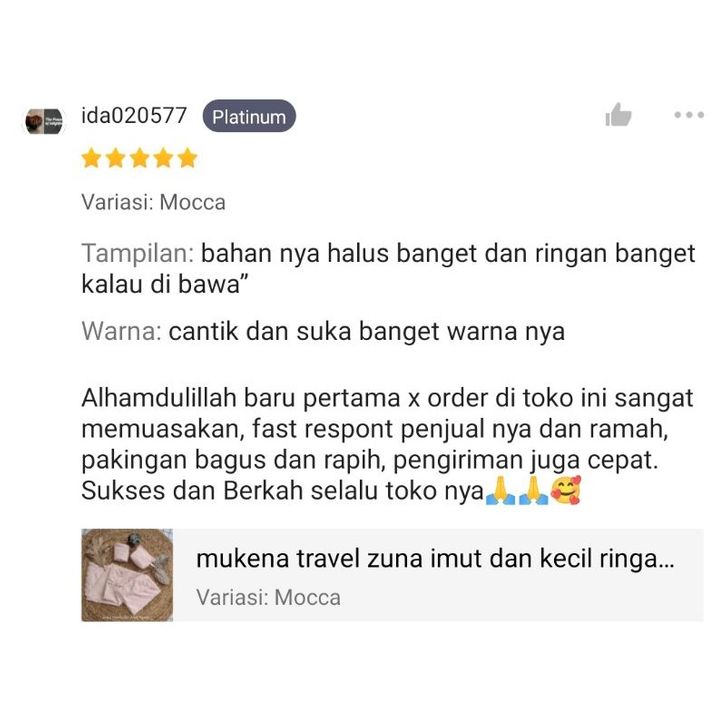This screenshot has height=726, width=726.
Task: Click the Alhamdulillah review paragraph
Action: pos(388,444)
